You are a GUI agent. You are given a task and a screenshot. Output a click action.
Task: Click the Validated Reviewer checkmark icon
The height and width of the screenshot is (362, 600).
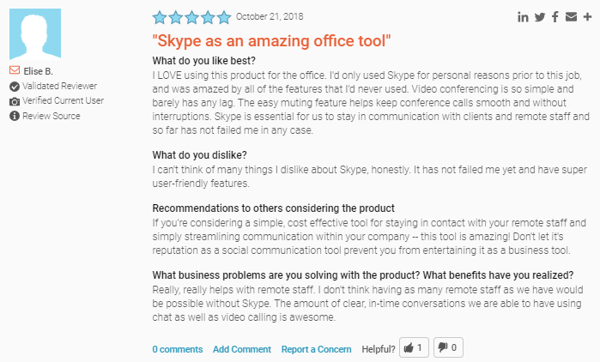coord(15,87)
